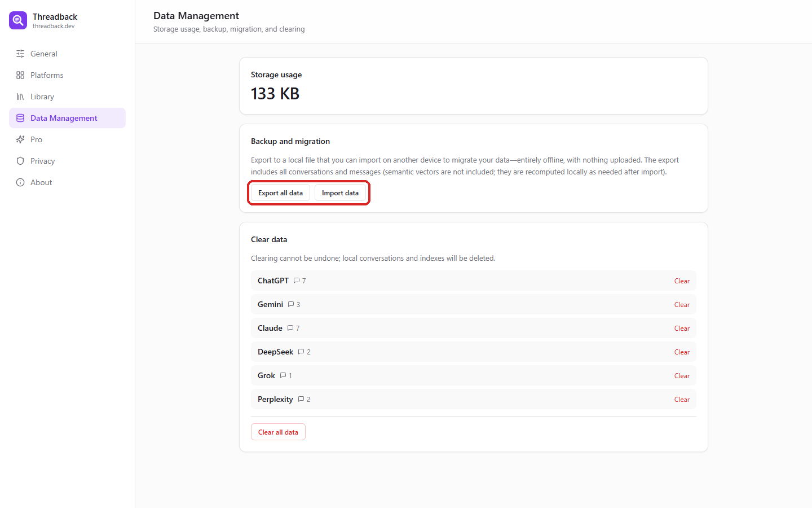Click the Claude conversation count icon
This screenshot has width=812, height=508.
tap(290, 328)
